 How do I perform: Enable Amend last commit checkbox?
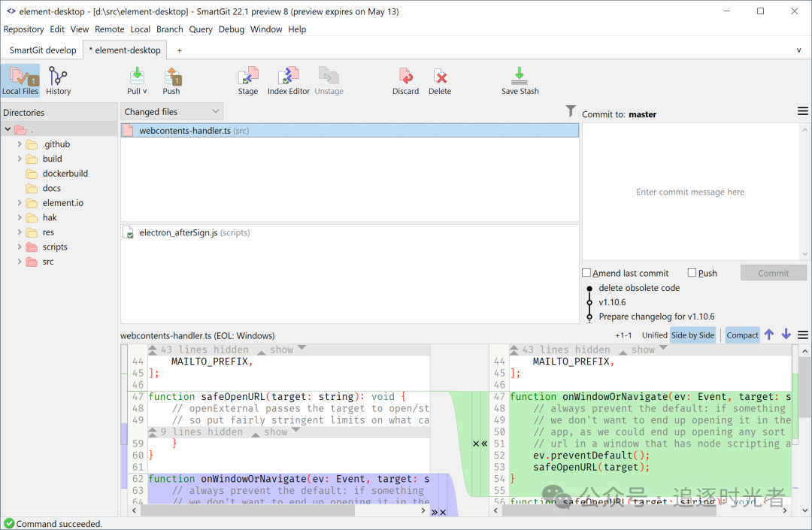(x=586, y=273)
